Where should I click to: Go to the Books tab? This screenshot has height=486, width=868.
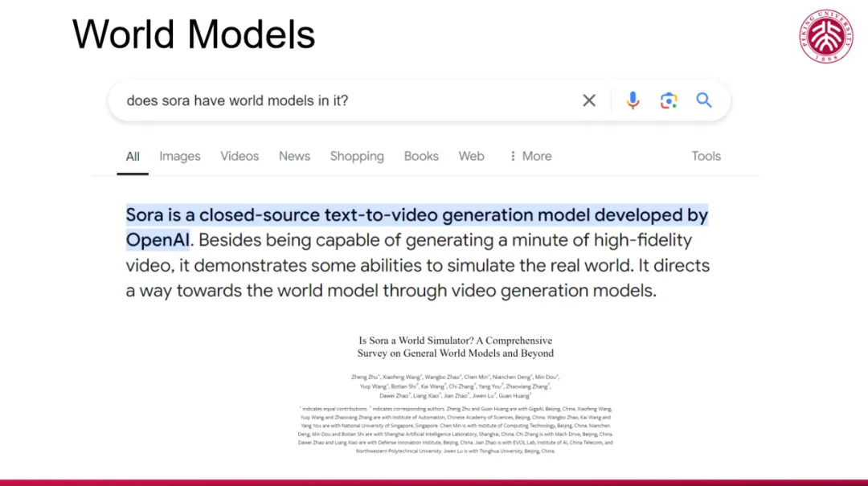coord(421,156)
